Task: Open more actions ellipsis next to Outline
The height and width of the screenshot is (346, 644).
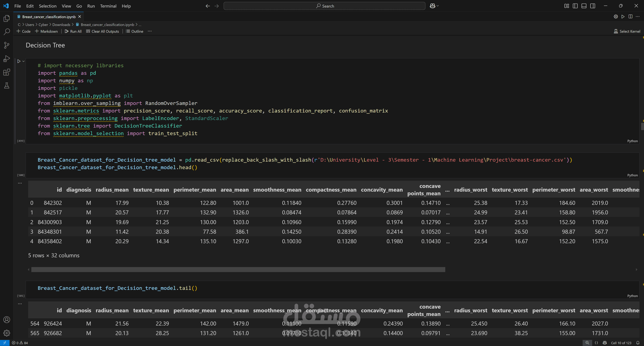Action: coord(149,31)
